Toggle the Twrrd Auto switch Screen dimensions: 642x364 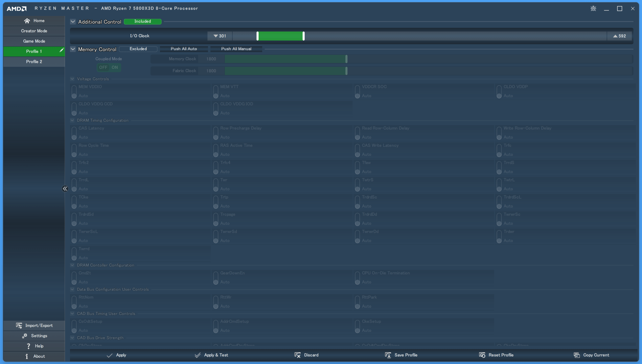pos(74,254)
